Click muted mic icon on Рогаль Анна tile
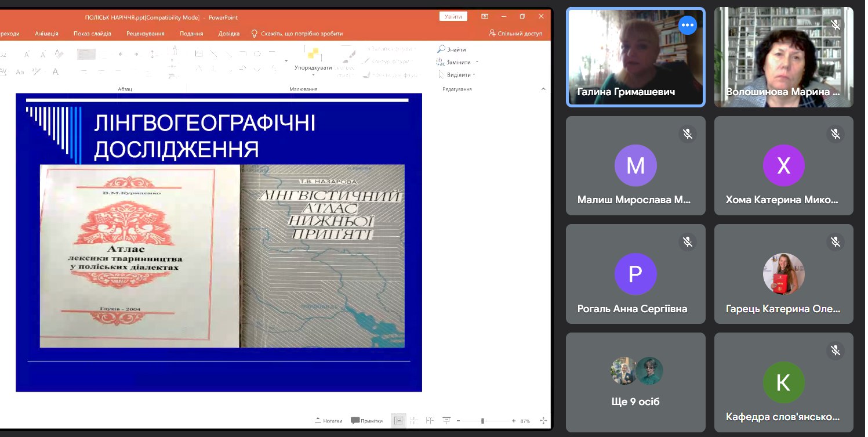Screen dimensions: 868x437 (x=688, y=242)
